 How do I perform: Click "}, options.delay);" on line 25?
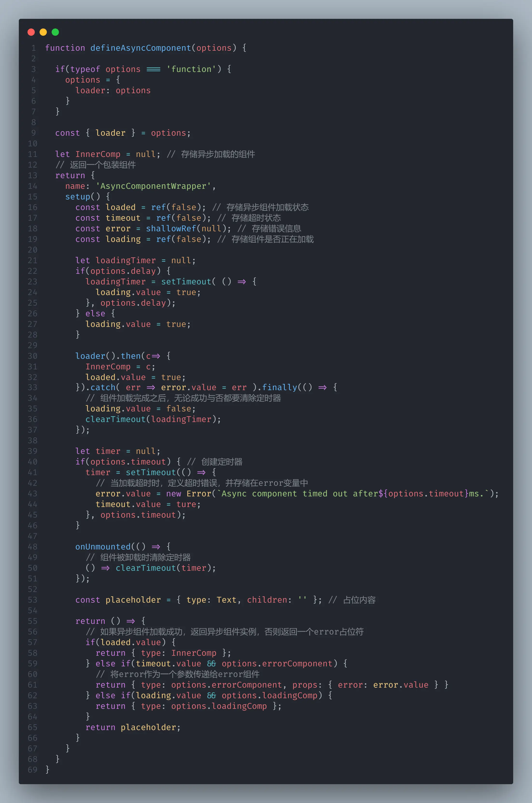[130, 303]
